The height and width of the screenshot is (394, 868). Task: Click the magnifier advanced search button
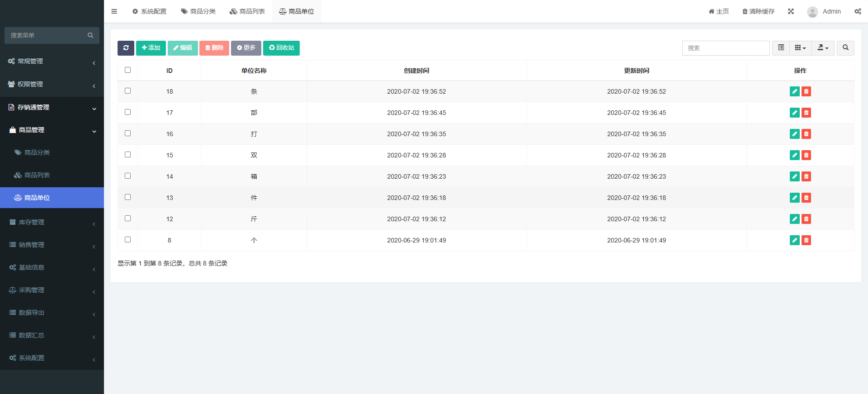pyautogui.click(x=845, y=48)
